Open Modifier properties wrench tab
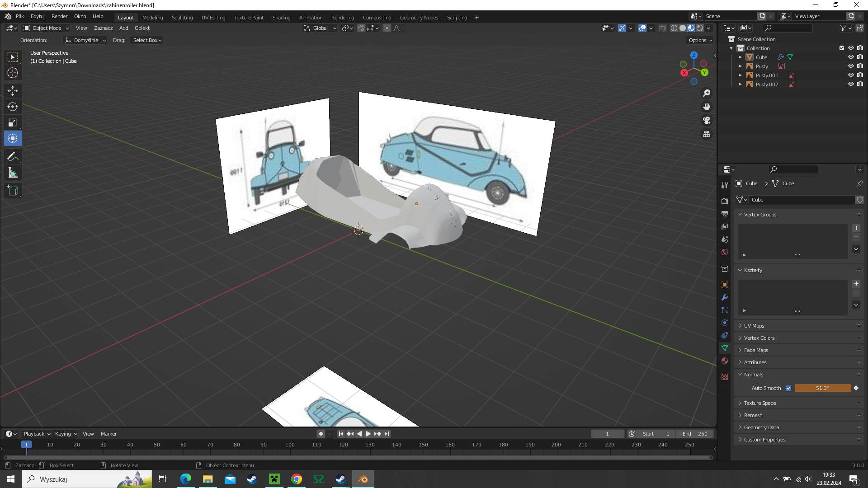Image resolution: width=868 pixels, height=488 pixels. (x=725, y=297)
